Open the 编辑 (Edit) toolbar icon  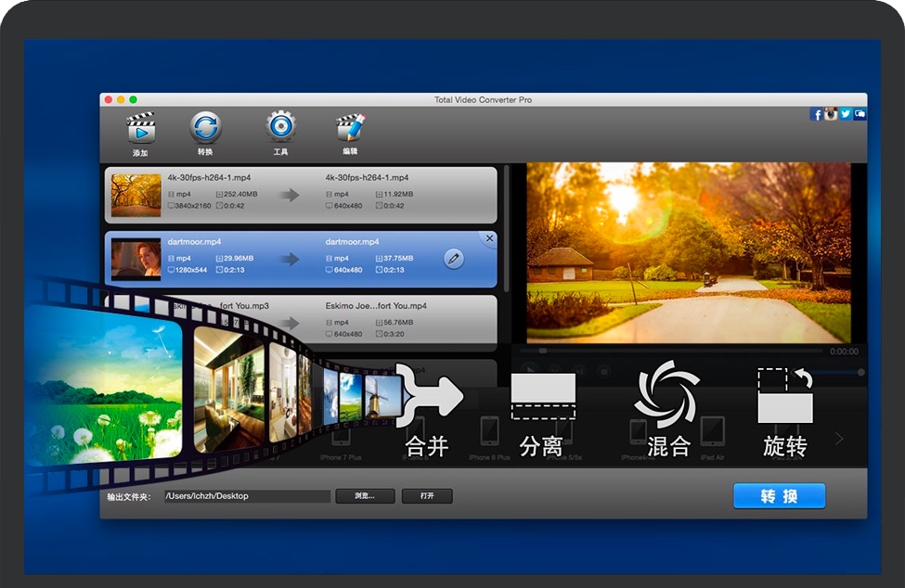pos(350,128)
